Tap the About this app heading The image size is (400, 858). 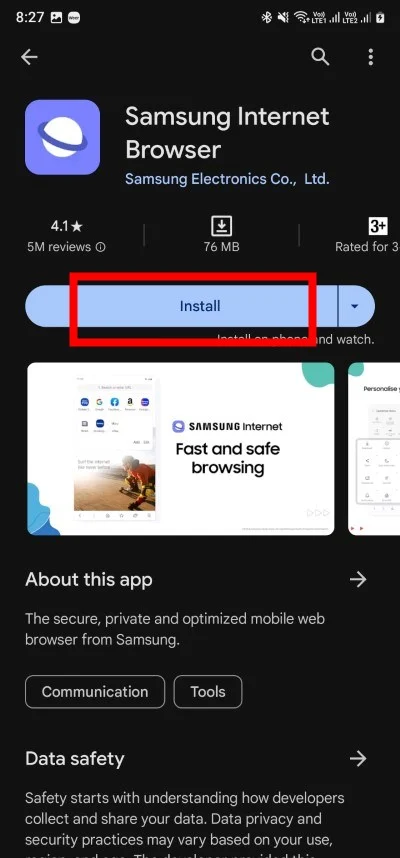[x=89, y=579]
